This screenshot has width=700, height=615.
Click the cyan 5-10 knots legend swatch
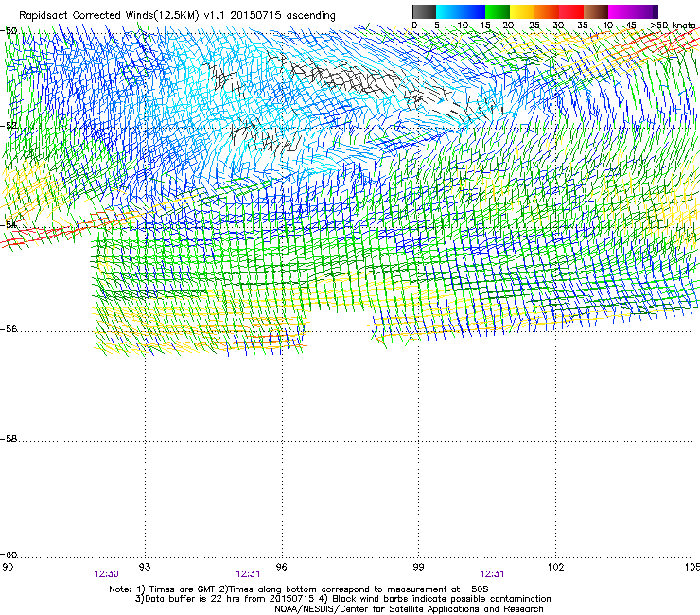click(448, 11)
